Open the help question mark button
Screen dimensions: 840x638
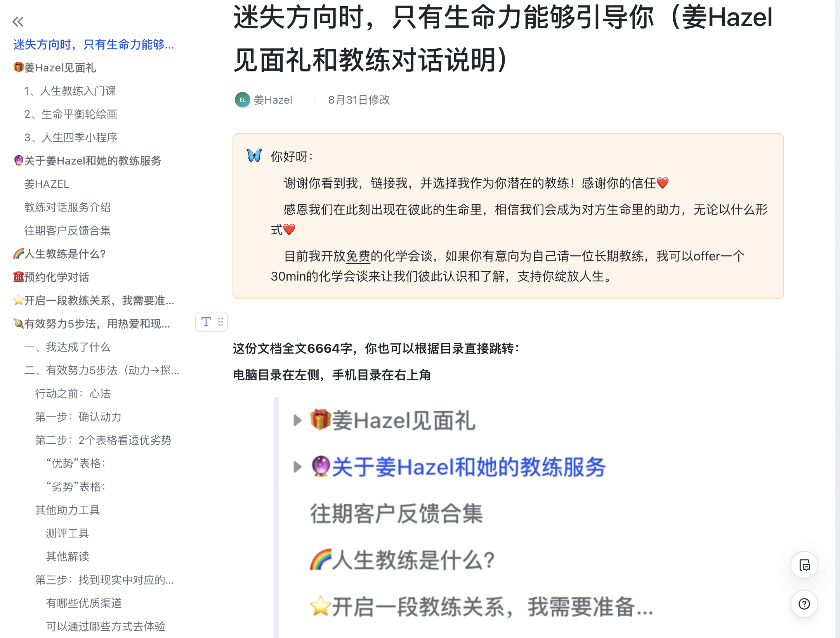[x=804, y=604]
